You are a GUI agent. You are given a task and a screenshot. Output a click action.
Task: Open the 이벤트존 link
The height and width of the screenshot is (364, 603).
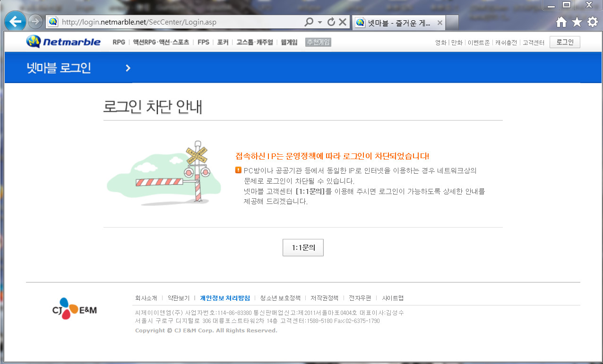coord(478,42)
